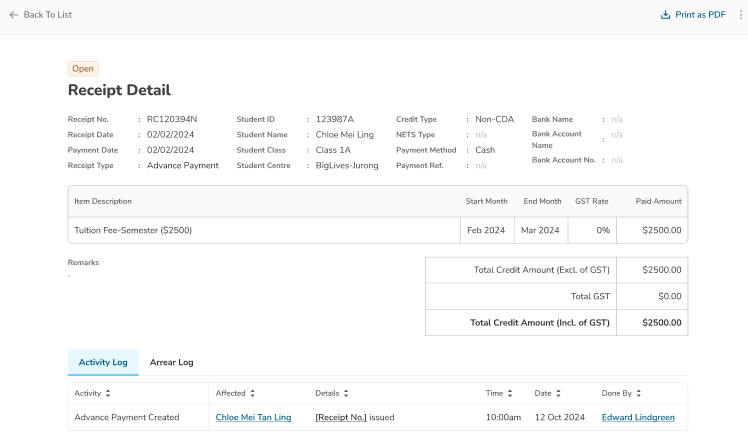Select receipt number RC120394N
Screen dimensions: 748x444
point(172,119)
